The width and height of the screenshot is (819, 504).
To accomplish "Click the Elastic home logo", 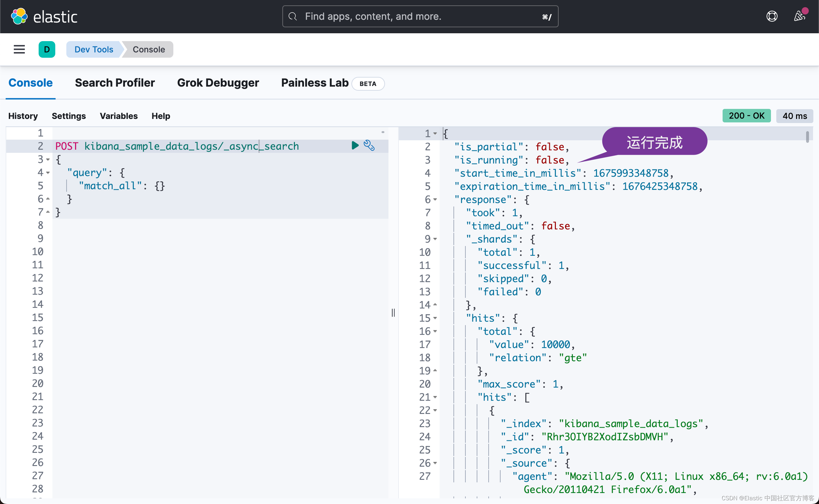I will (x=44, y=16).
